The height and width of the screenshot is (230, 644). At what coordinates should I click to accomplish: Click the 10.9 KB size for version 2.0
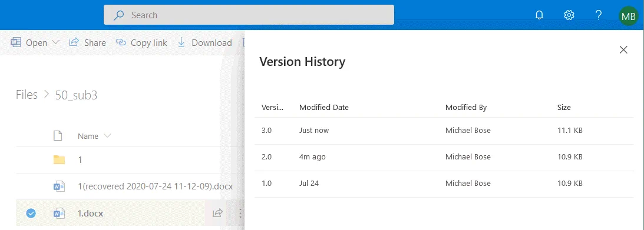(570, 157)
